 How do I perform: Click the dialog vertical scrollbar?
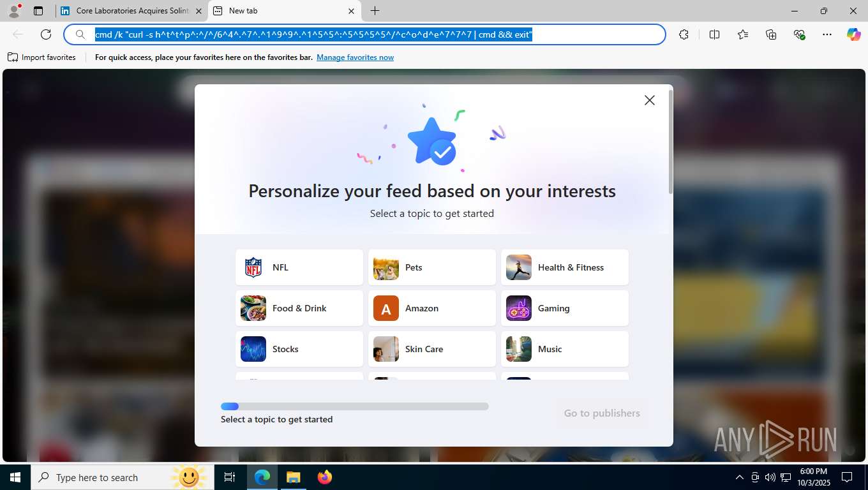[x=670, y=142]
